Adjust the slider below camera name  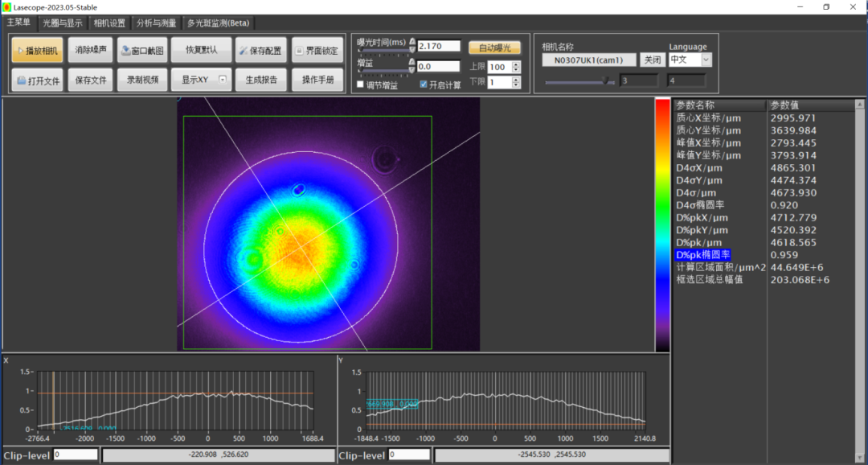pos(579,82)
